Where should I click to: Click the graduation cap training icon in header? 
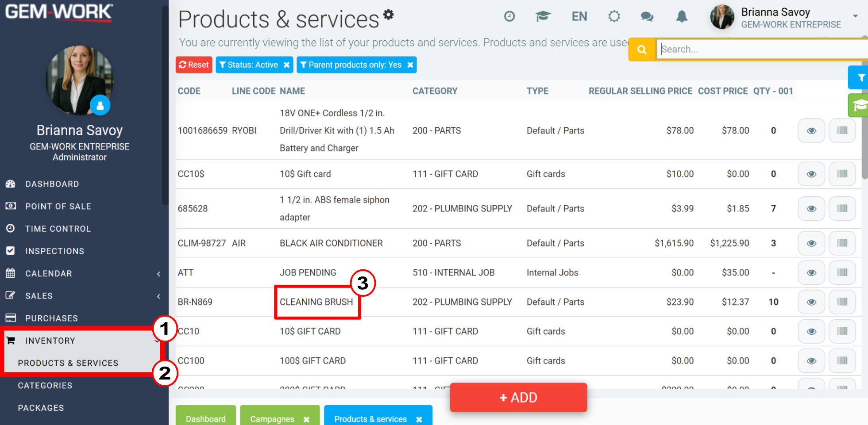[543, 16]
